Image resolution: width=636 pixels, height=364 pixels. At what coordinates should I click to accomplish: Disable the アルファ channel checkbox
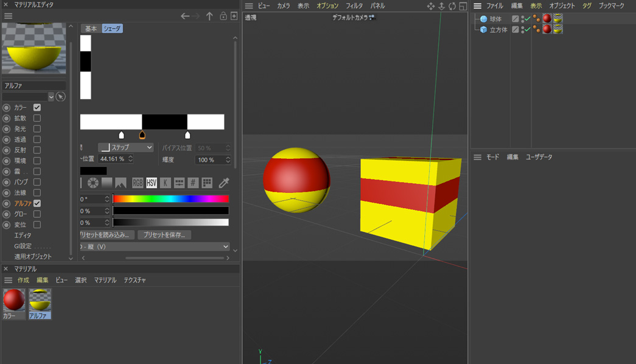[x=37, y=203]
